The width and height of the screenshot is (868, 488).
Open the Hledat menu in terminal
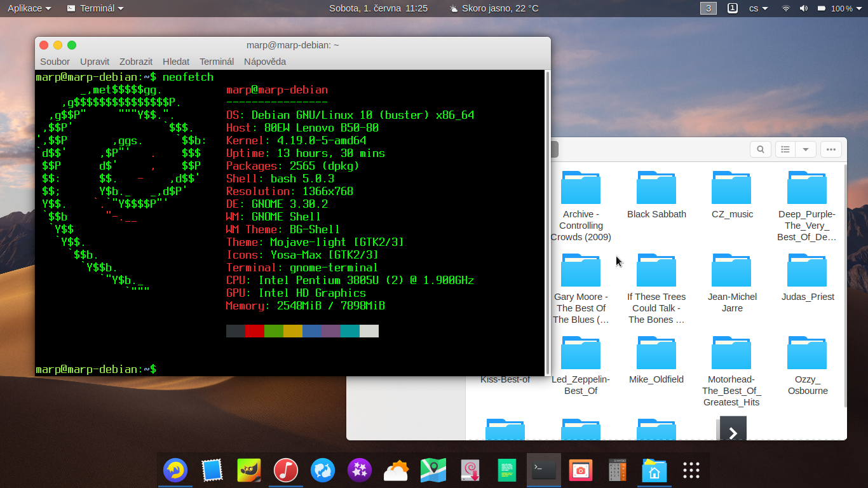pos(176,62)
